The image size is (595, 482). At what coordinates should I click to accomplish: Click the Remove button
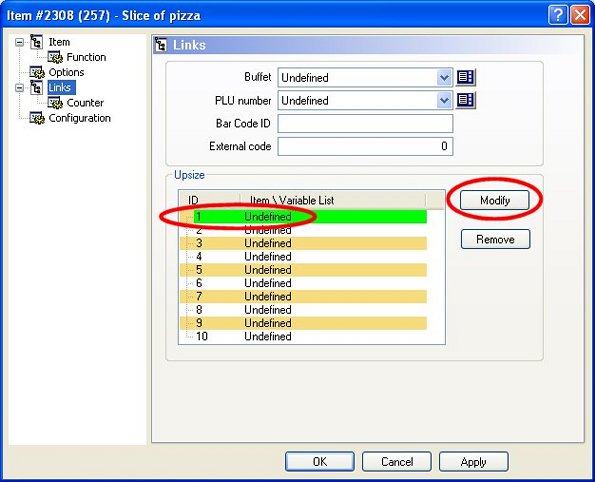[x=495, y=239]
